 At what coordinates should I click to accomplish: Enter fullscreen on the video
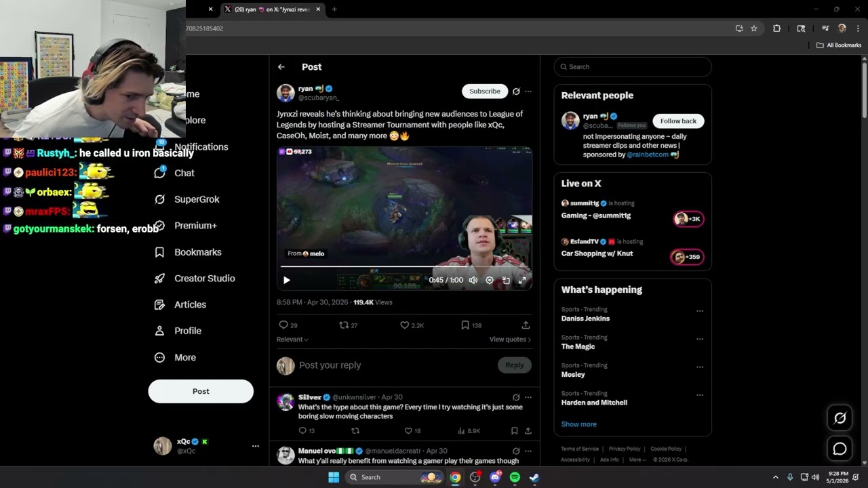click(x=522, y=280)
